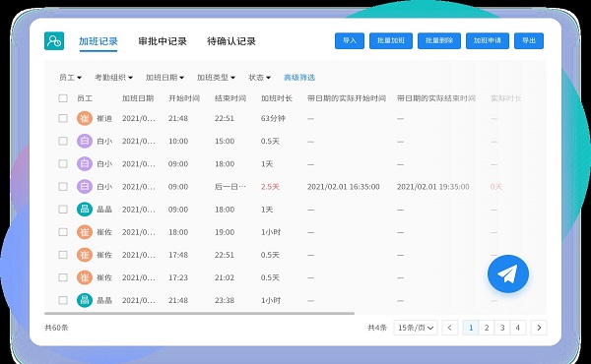This screenshot has width=591, height=364.
Task: Open the 员工 filter dropdown
Action: [x=70, y=78]
